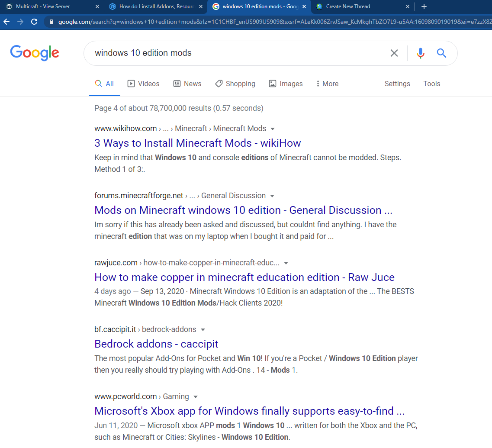Close the windows 10 edition mods tab
492x448 pixels.
(x=304, y=6)
